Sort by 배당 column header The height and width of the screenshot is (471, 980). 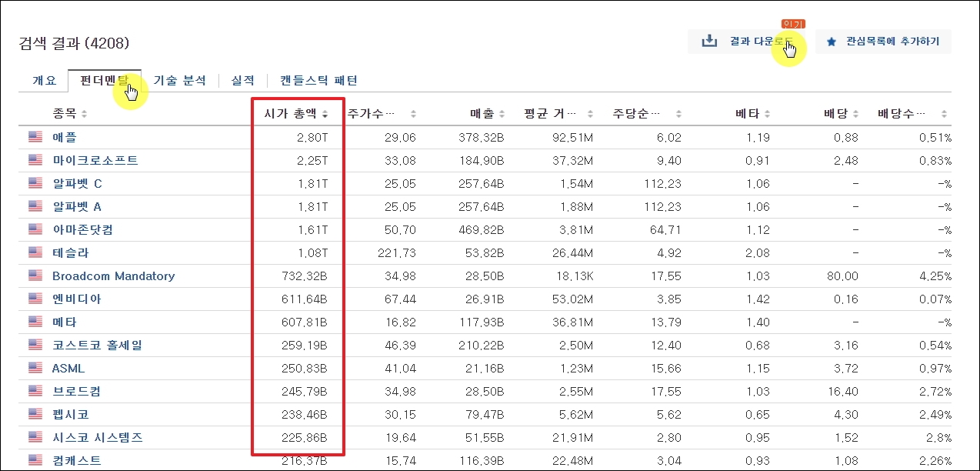point(841,114)
